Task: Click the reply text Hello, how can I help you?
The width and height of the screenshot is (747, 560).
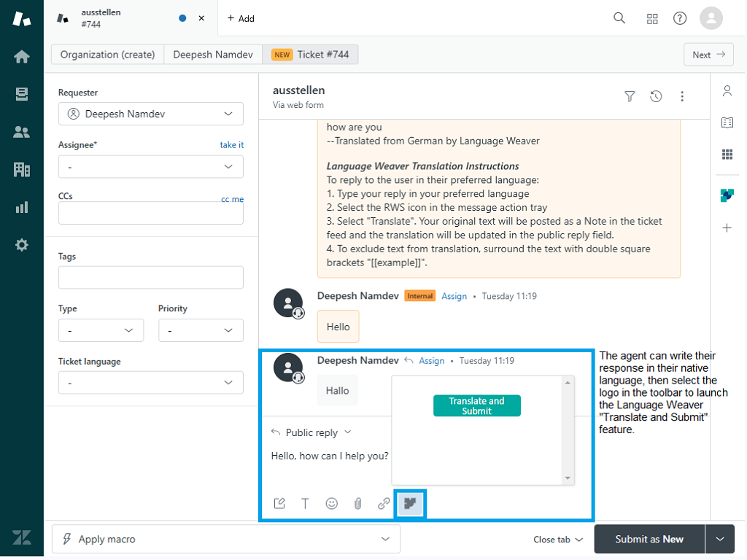Action: click(330, 456)
